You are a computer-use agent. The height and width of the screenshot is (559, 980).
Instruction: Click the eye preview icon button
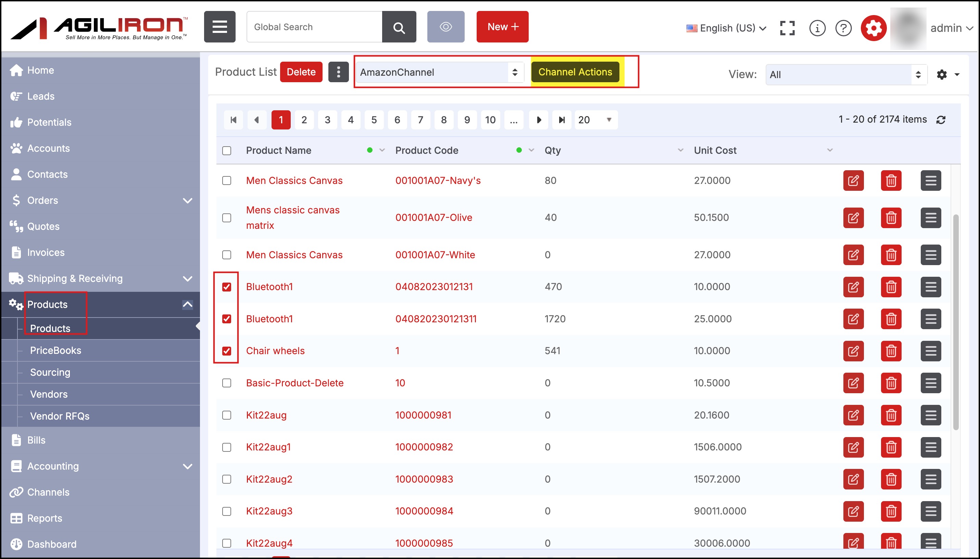click(x=445, y=27)
